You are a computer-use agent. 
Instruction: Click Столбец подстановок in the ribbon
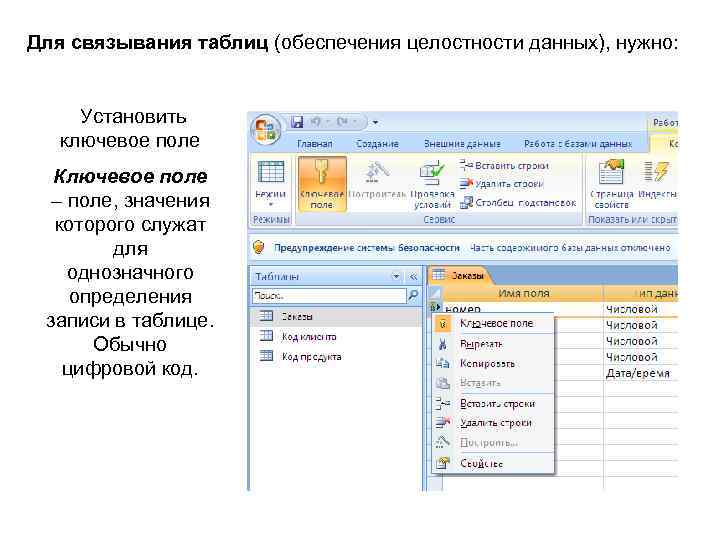pyautogui.click(x=518, y=202)
